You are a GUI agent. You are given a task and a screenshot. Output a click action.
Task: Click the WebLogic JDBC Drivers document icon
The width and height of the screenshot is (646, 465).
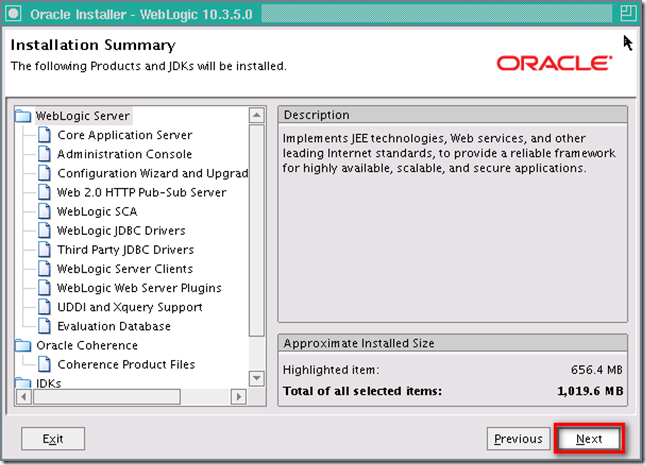click(44, 230)
